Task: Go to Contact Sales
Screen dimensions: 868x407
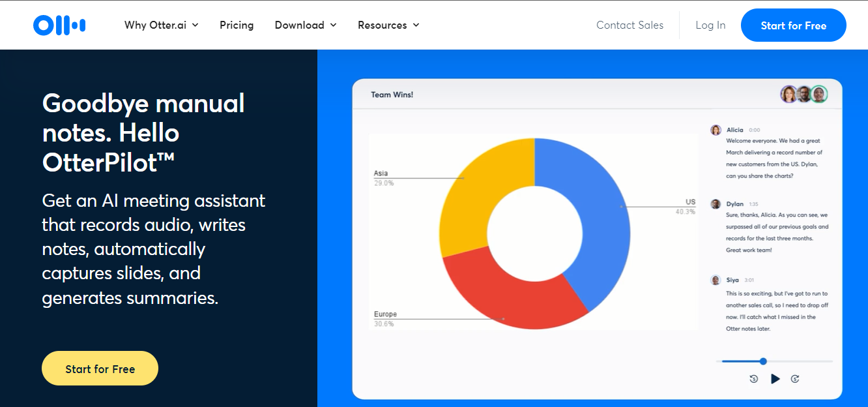Action: [629, 25]
